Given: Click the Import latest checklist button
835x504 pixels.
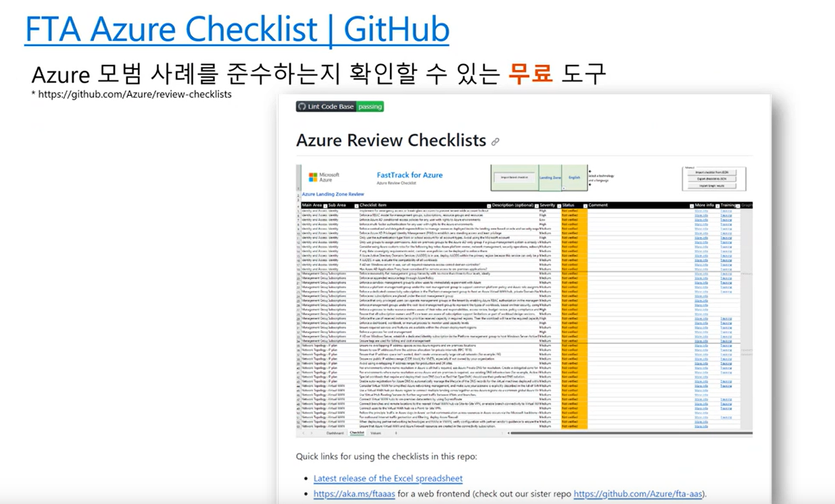Looking at the screenshot, I should point(514,178).
